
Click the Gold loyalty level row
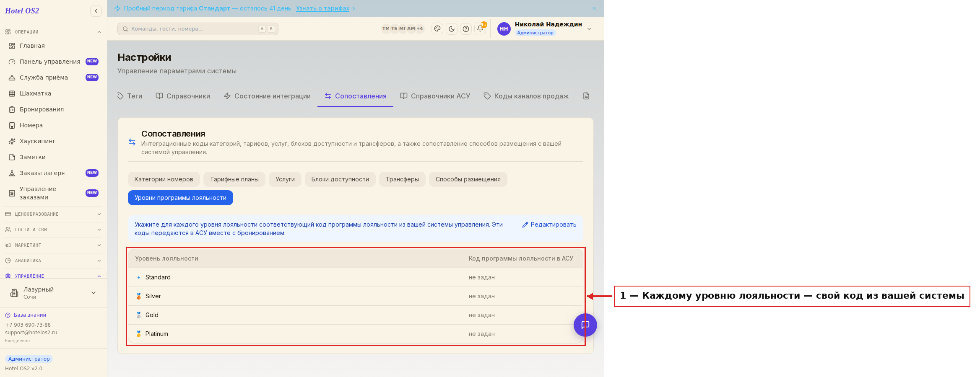click(356, 315)
